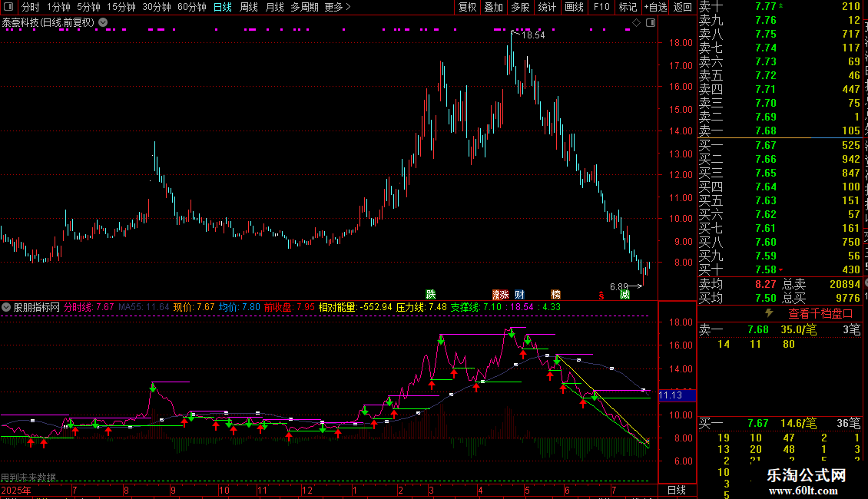Switch to 5分钟 period
Viewport: 868px width, 499px height.
click(88, 7)
